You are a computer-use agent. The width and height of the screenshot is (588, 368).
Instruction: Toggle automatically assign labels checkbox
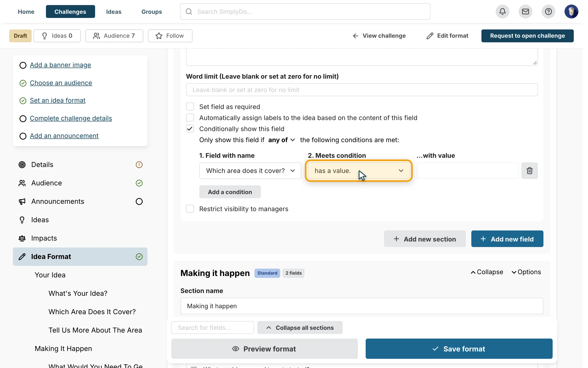[x=190, y=118]
